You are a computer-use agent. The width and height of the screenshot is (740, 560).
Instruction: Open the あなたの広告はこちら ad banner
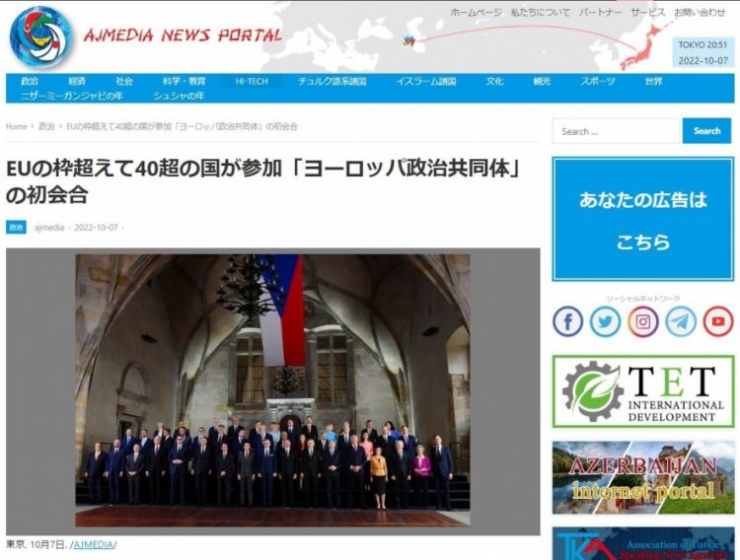point(642,220)
